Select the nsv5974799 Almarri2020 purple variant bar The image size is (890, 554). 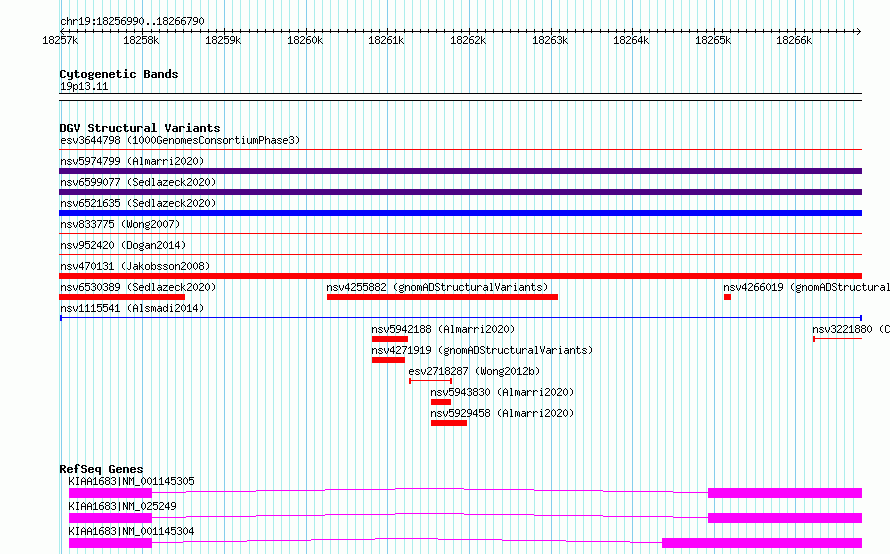460,171
